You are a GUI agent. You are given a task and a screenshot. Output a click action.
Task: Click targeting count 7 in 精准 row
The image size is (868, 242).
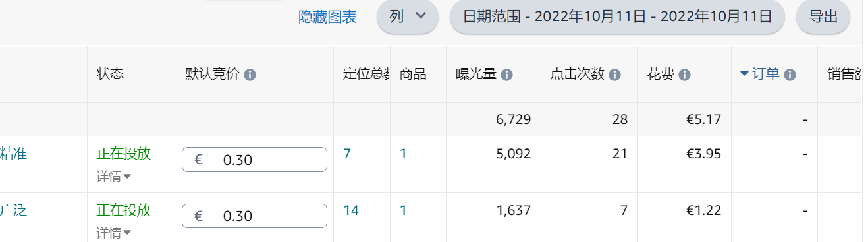(x=347, y=154)
